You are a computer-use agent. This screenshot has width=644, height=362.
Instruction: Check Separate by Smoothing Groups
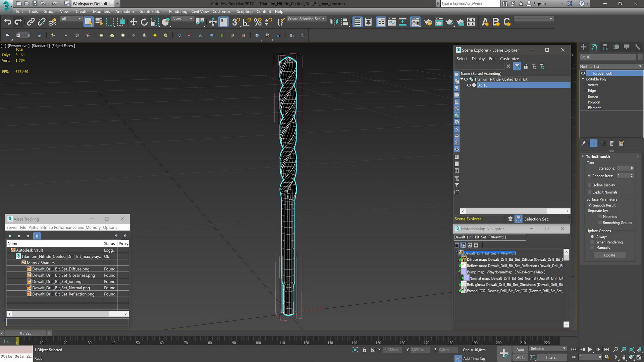point(600,223)
